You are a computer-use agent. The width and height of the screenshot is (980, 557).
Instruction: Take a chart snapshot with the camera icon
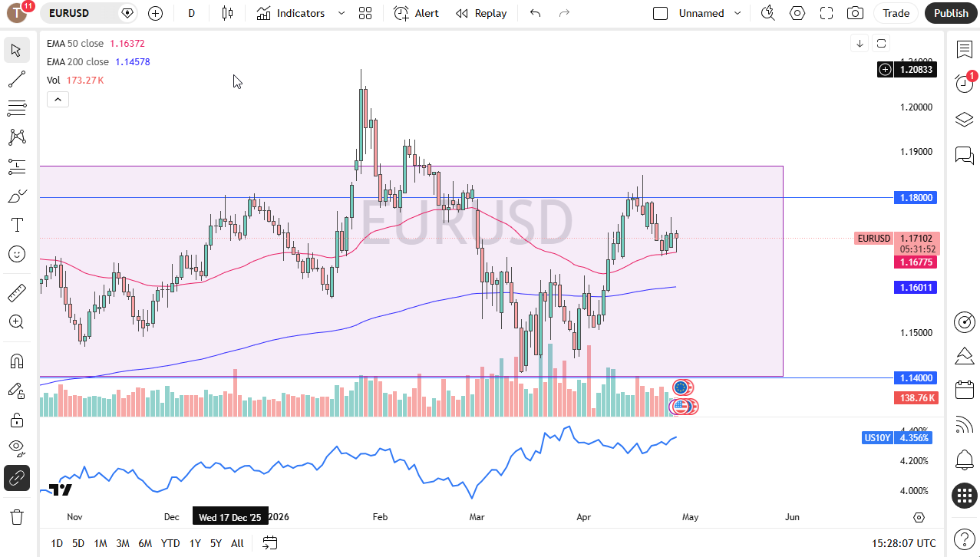855,13
